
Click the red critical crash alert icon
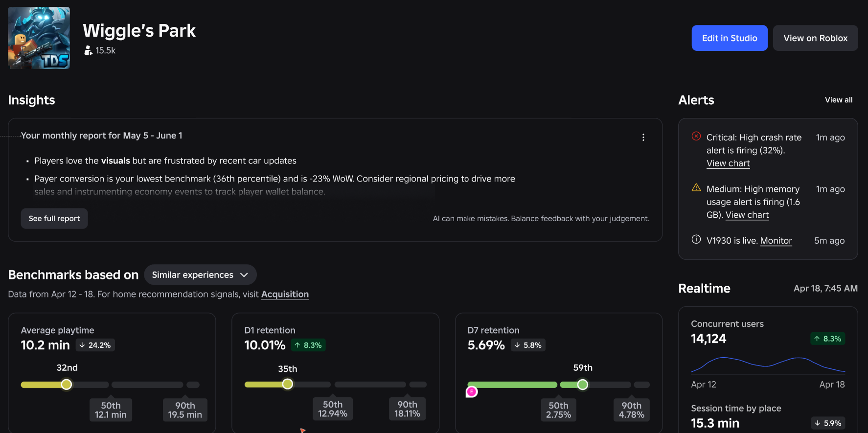[x=696, y=136]
